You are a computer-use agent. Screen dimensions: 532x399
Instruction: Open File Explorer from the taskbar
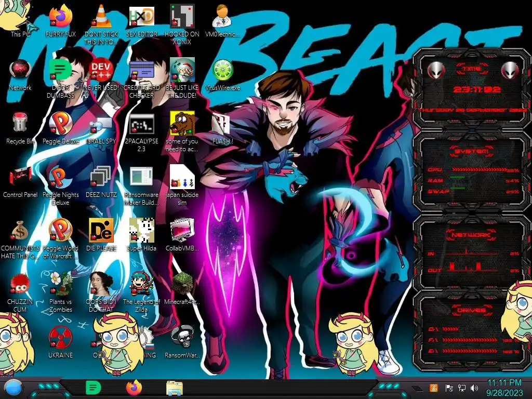(175, 388)
